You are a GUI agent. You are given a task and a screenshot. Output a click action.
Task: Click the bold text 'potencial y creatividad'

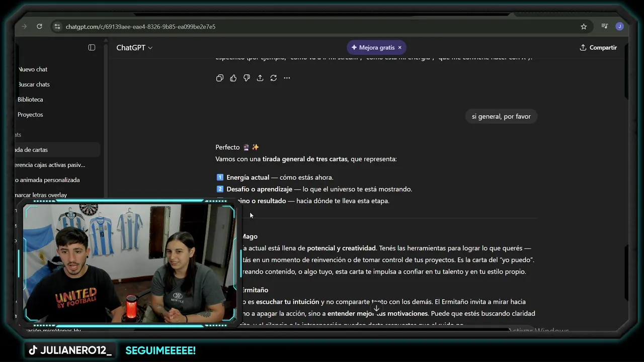pos(341,248)
